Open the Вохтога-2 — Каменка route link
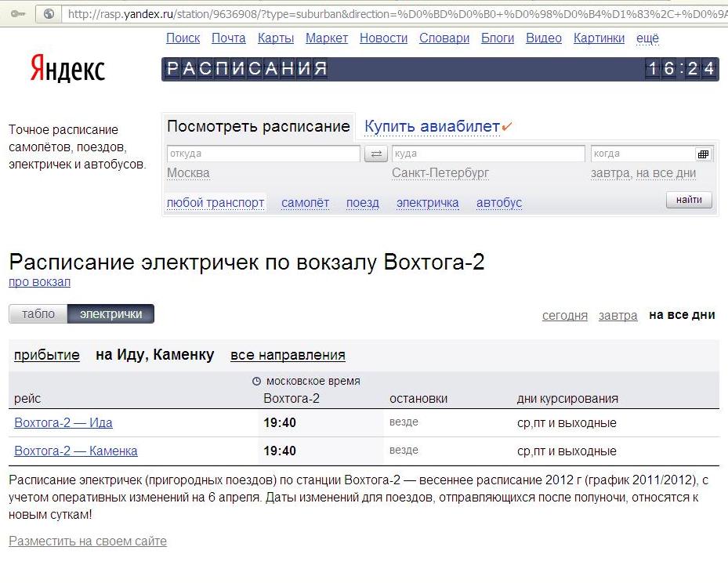This screenshot has width=728, height=583. coord(76,451)
